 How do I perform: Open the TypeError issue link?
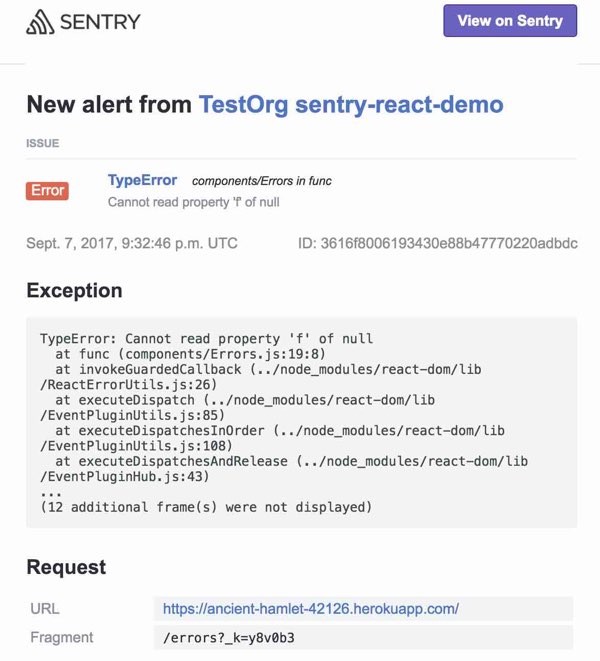coord(143,180)
